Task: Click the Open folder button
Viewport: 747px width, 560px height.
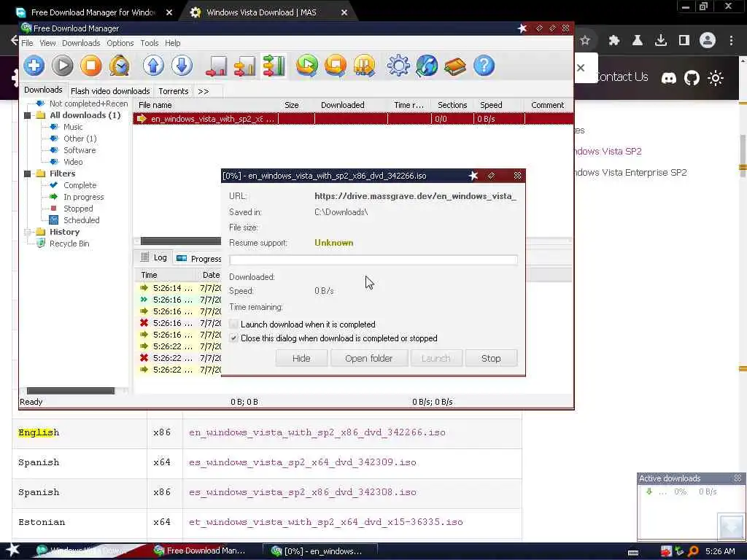Action: tap(368, 358)
